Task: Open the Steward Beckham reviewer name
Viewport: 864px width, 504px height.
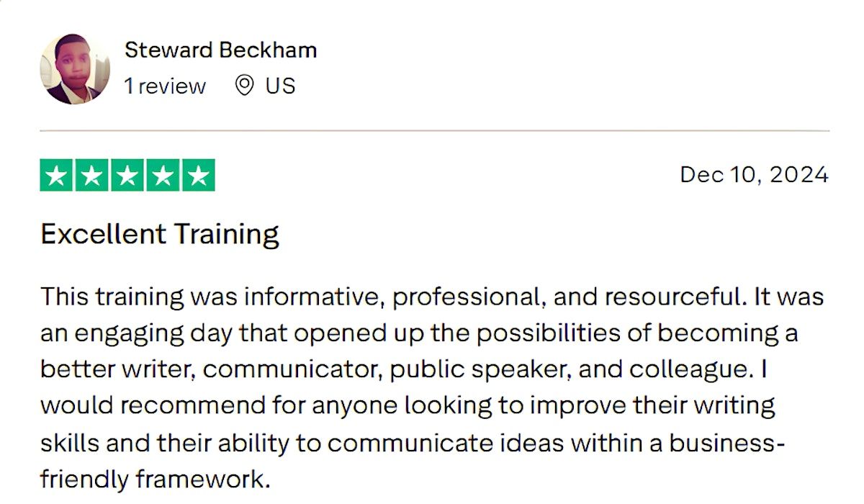Action: (x=220, y=50)
